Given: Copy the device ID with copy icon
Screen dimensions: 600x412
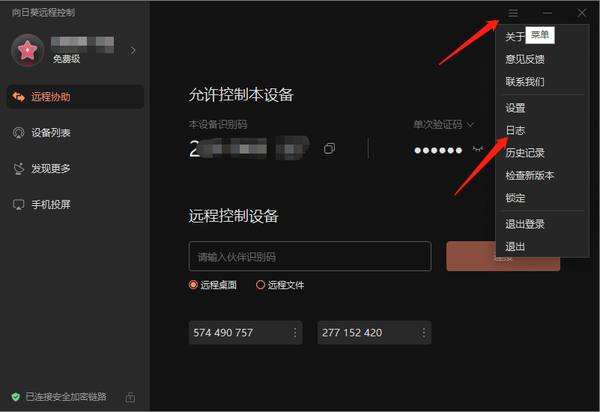Looking at the screenshot, I should (x=329, y=148).
